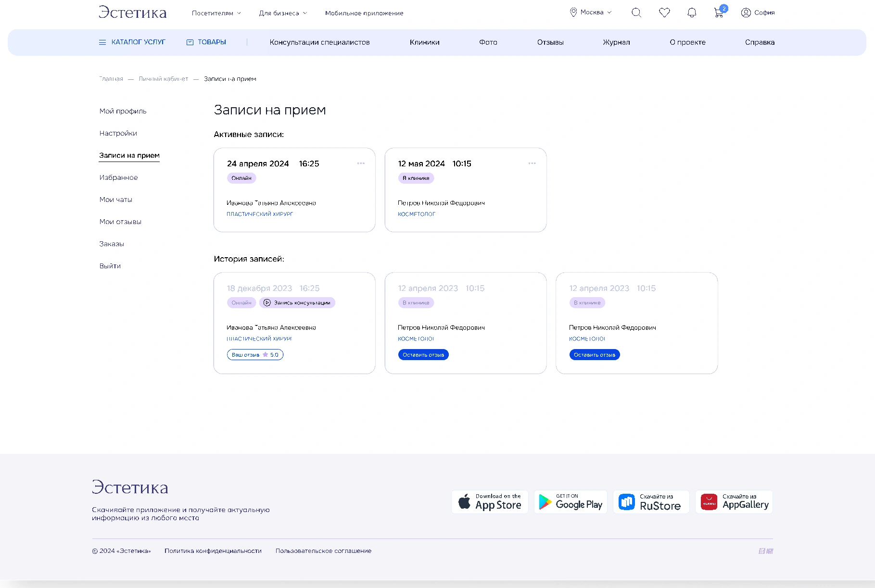Open notifications bell icon

click(692, 13)
